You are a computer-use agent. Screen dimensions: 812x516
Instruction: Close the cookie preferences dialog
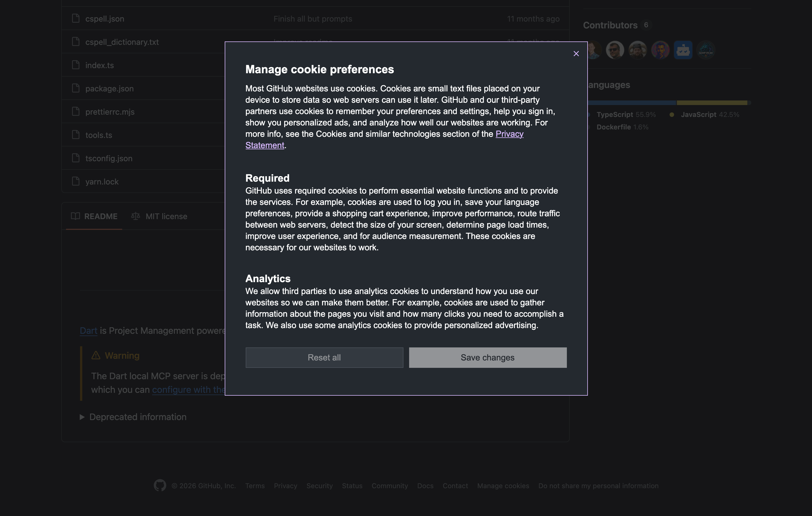(x=576, y=54)
